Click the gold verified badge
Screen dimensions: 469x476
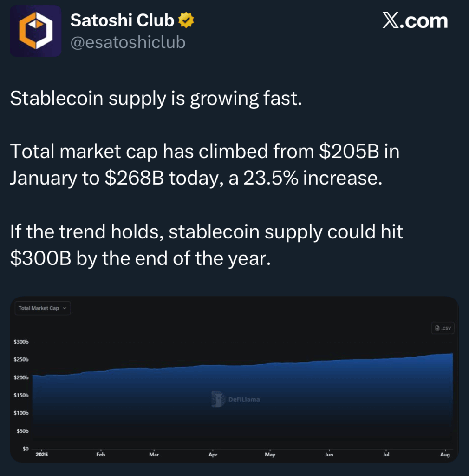coord(186,20)
